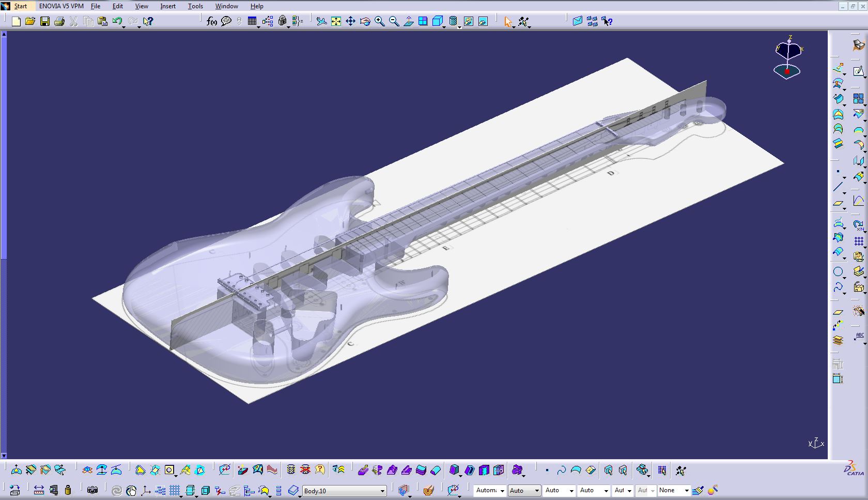Screen dimensions: 868x500
Task: Open the View menu
Action: (x=142, y=6)
